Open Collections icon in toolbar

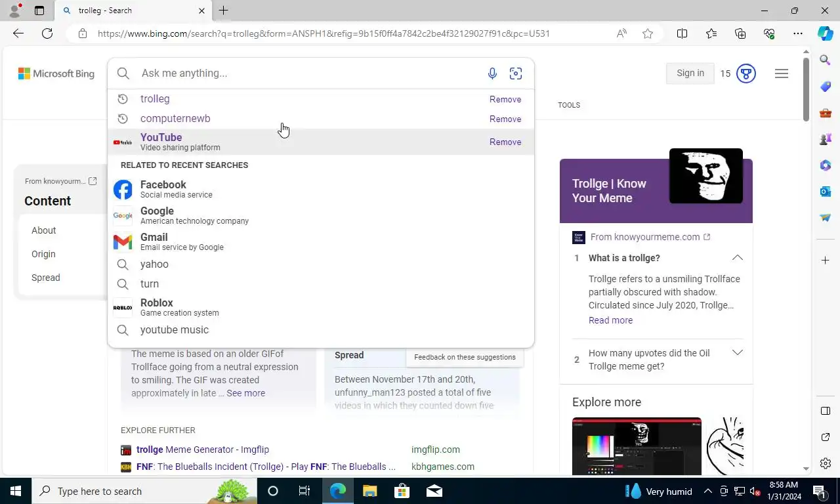coord(740,33)
